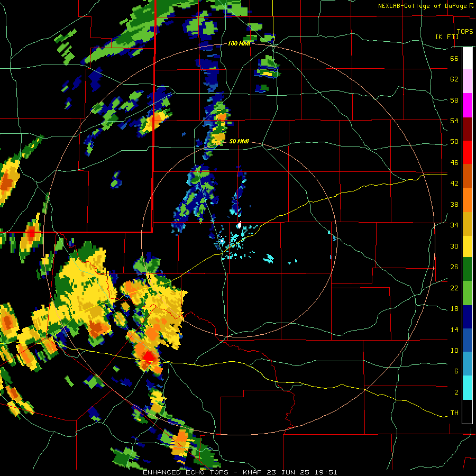The image size is (476, 476).
Task: Click the black TH threshold swatch
Action: click(467, 411)
